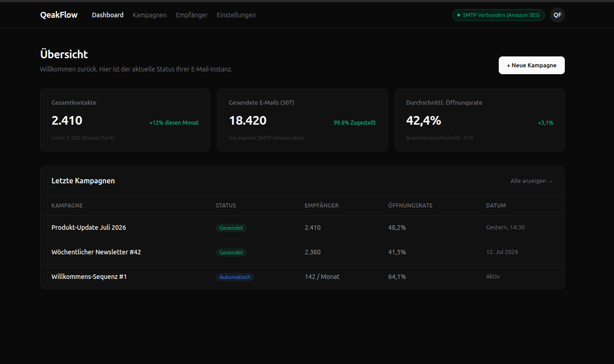
Task: Click the Gestern, 14:30 date cell
Action: tap(505, 227)
